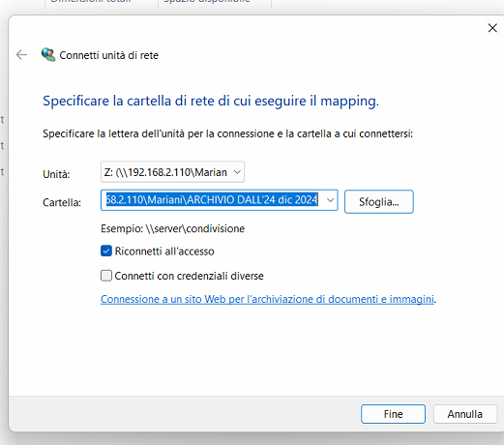504x445 pixels.
Task: Cancel with the Annulla button
Action: [465, 414]
